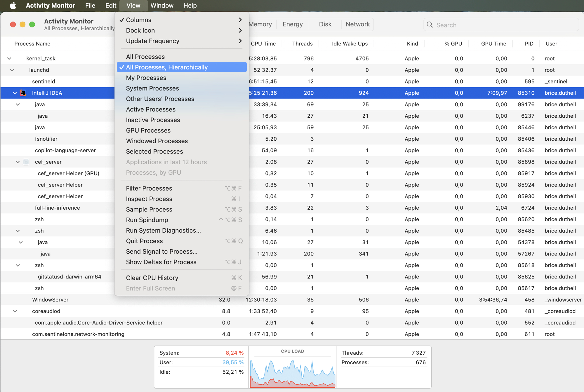
Task: Click Clear CPU History menu entry
Action: [152, 278]
